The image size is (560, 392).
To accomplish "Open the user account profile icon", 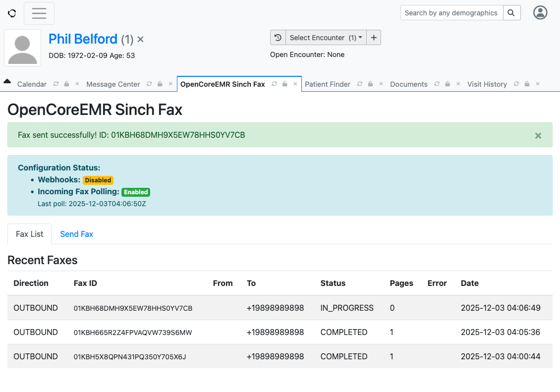I will pos(540,13).
